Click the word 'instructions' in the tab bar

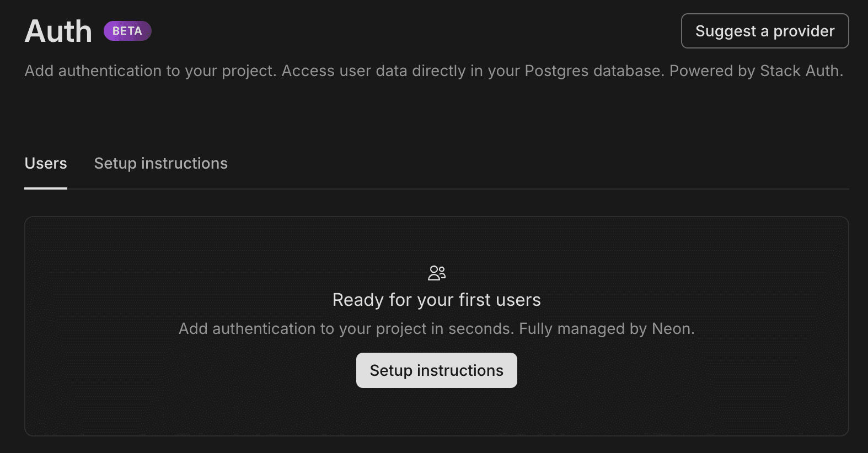[184, 163]
